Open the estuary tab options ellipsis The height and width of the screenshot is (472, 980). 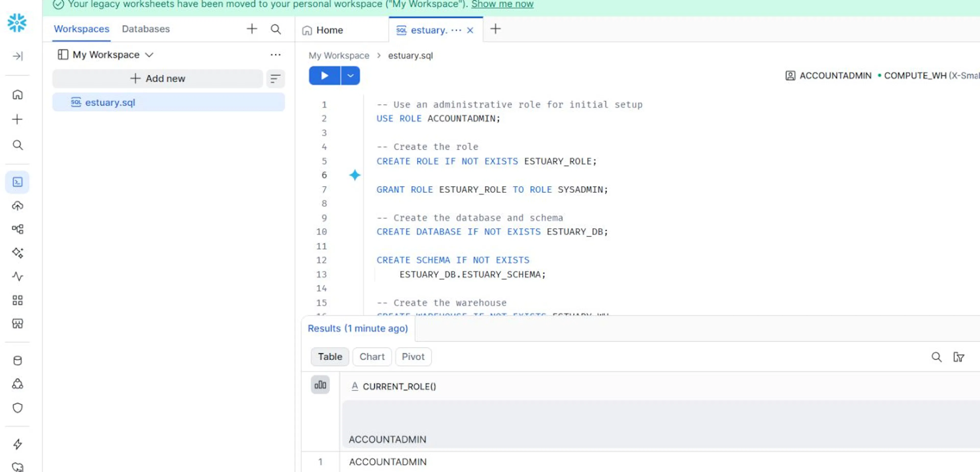[456, 30]
